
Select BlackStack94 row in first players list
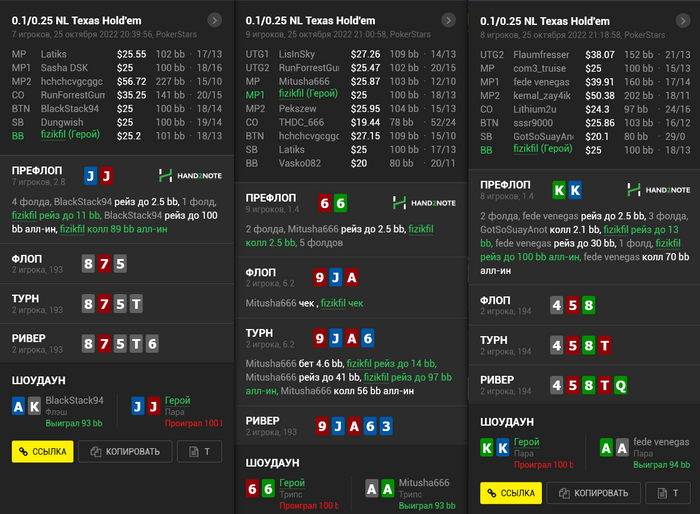[117, 109]
